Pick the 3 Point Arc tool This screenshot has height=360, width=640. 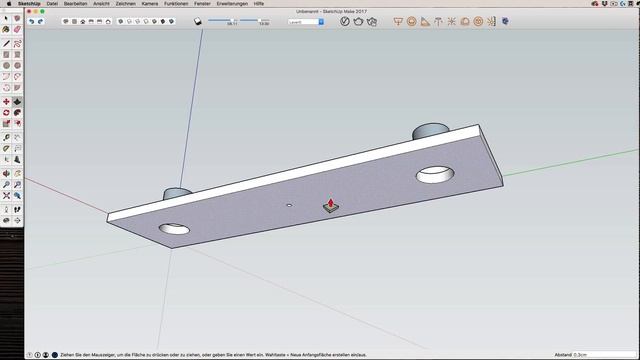(6, 87)
